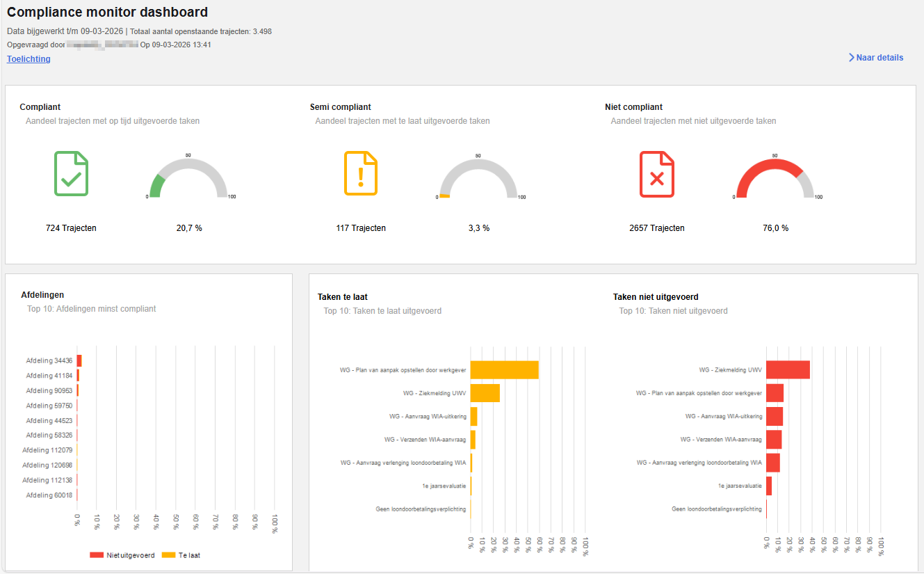Click the red Niet compliant gauge chart
Screen dimensions: 924x574
775,178
